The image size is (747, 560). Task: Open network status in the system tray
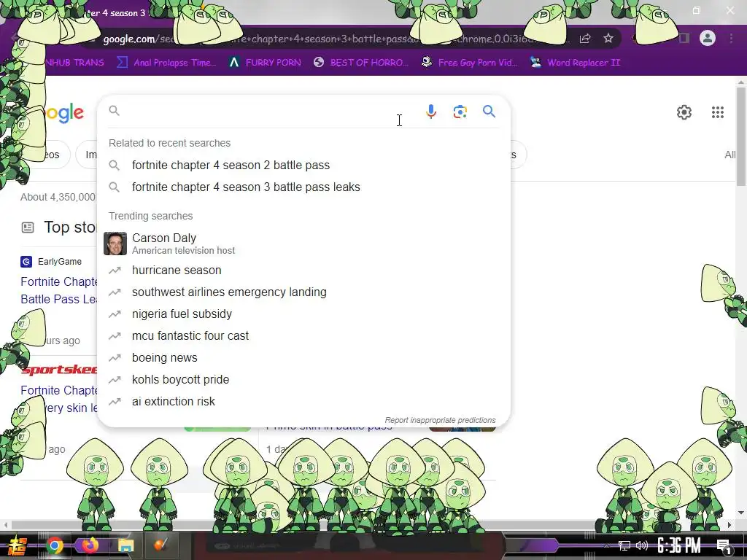click(624, 545)
